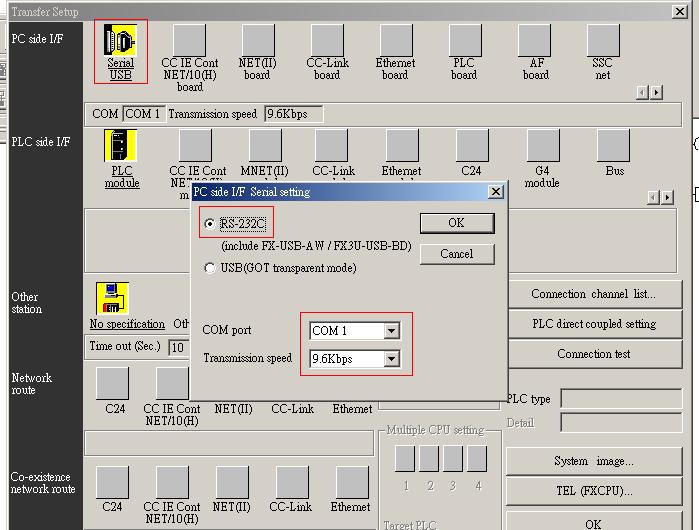
Task: Click the G4 module icon
Action: point(542,146)
